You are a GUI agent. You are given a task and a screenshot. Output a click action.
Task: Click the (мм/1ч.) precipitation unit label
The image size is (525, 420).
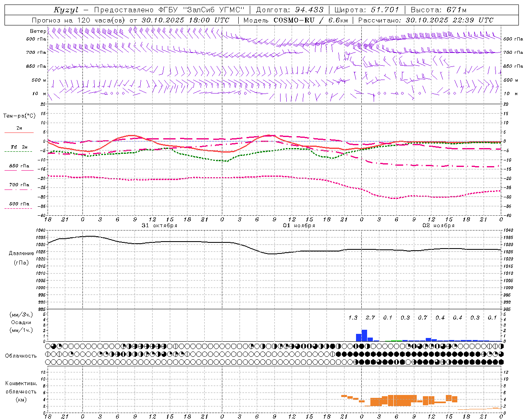click(x=21, y=330)
